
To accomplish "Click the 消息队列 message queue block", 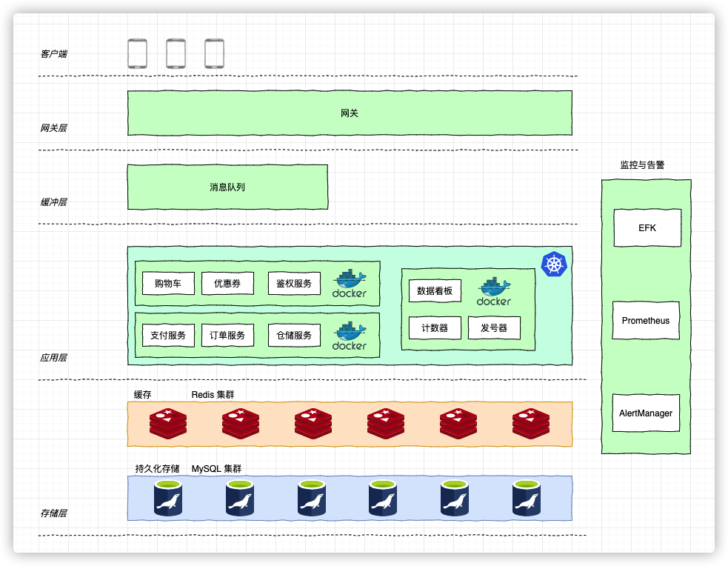I will pyautogui.click(x=227, y=187).
